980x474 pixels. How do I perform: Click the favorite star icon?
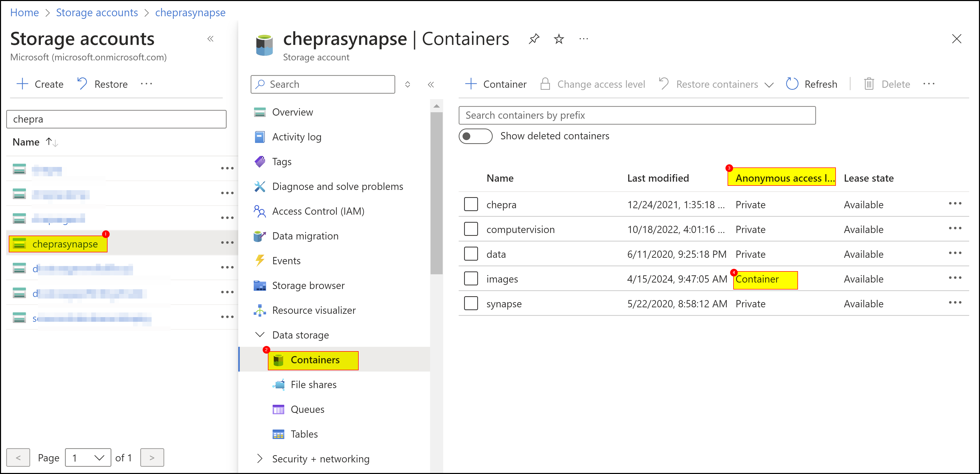tap(558, 39)
